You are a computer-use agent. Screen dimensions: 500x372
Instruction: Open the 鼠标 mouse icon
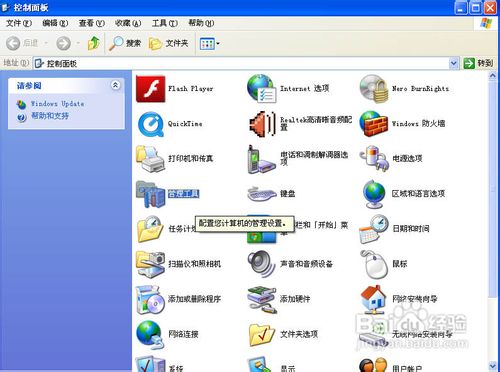(x=375, y=265)
